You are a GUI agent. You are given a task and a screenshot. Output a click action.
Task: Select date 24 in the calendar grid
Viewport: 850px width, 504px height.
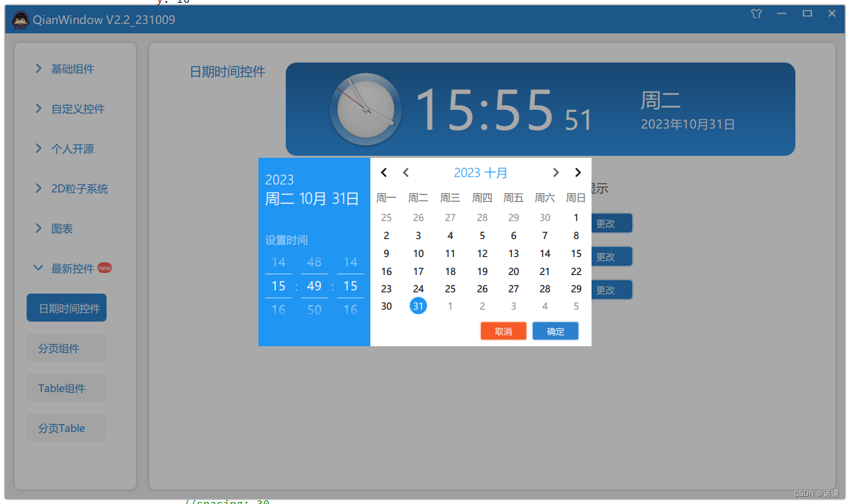point(418,288)
